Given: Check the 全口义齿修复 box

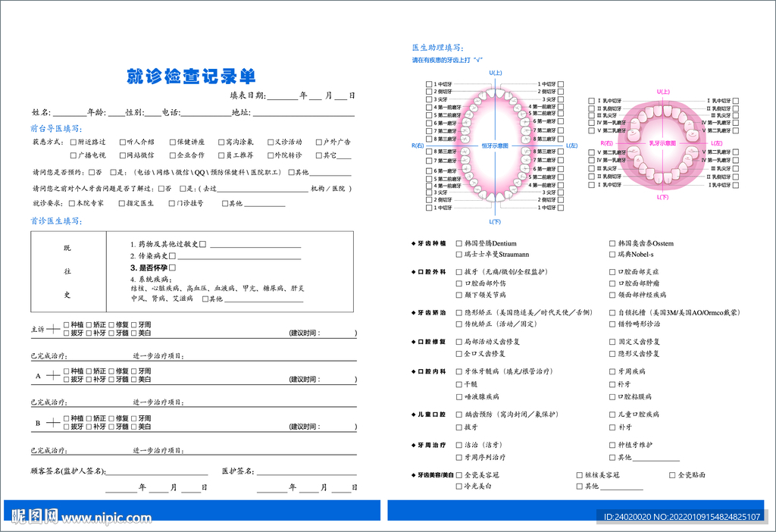Looking at the screenshot, I should pyautogui.click(x=458, y=354).
